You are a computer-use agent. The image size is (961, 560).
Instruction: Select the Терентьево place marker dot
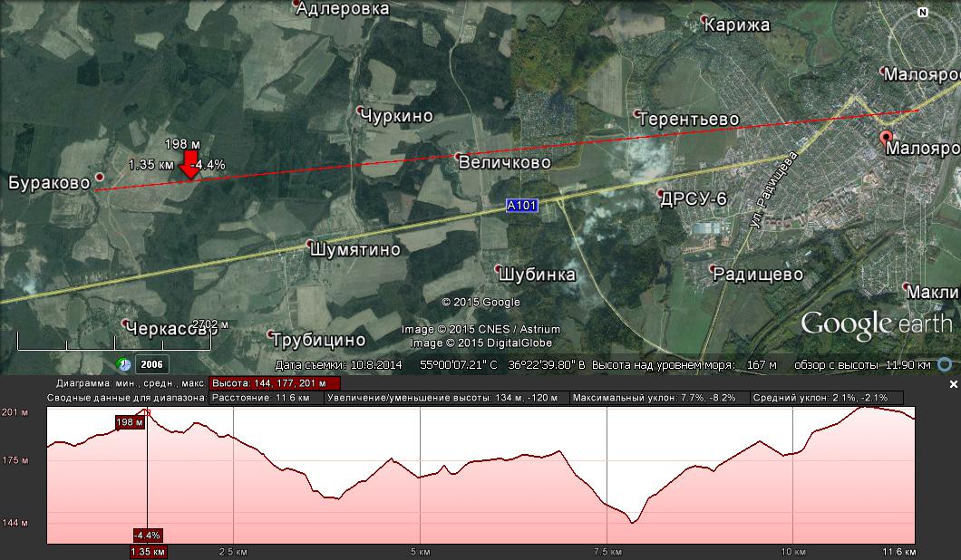(x=636, y=113)
